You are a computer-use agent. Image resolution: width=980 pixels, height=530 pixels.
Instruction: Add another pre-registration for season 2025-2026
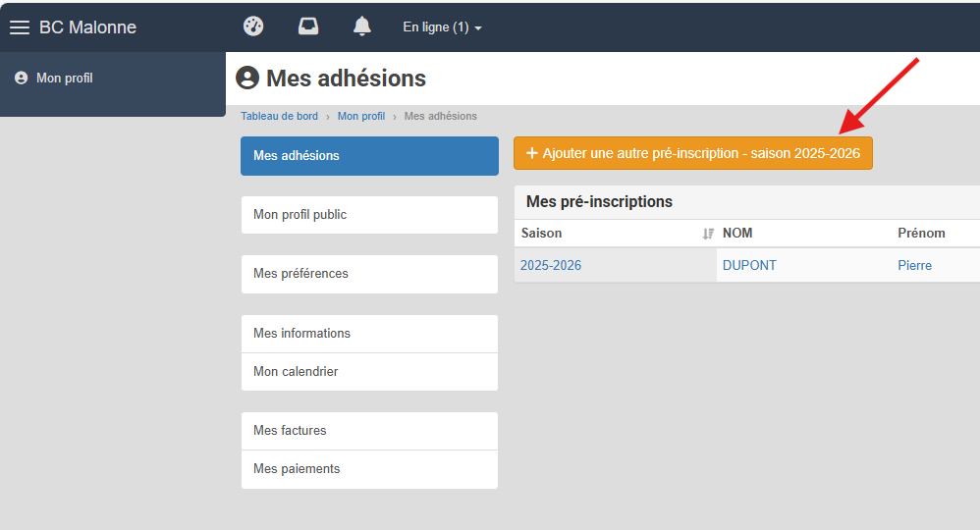tap(693, 153)
